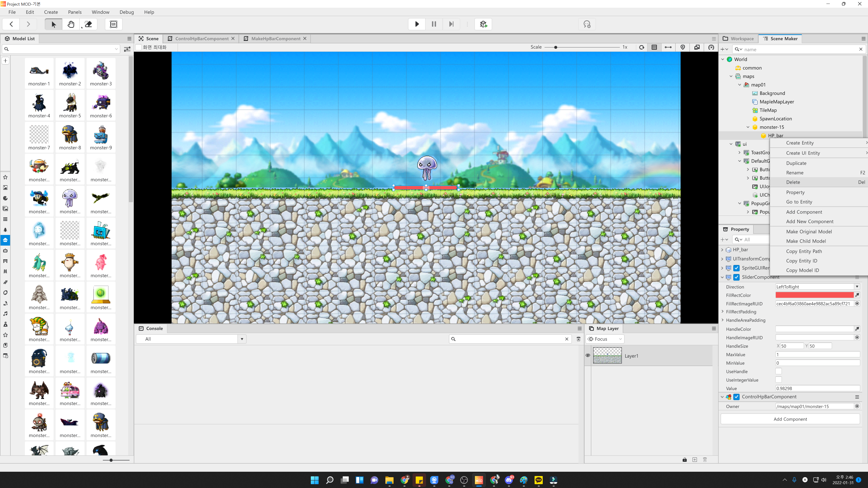Click the MaxValue input field
868x488 pixels.
point(818,354)
